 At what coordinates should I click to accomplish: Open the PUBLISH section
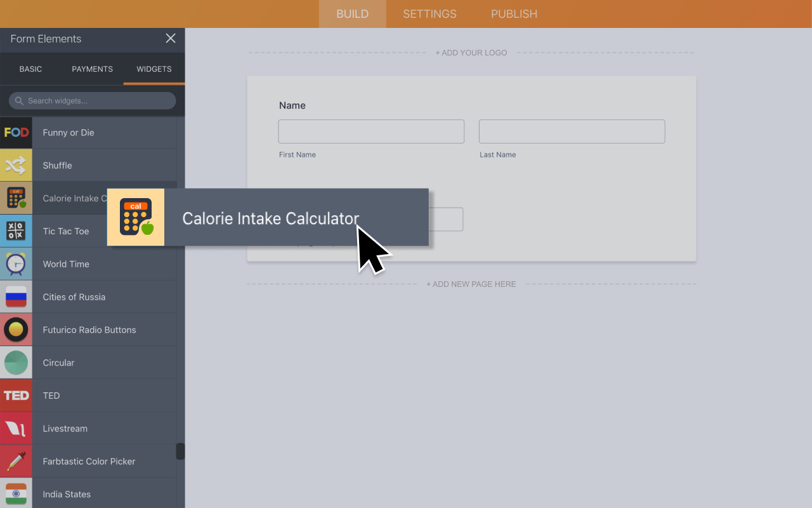pos(514,13)
